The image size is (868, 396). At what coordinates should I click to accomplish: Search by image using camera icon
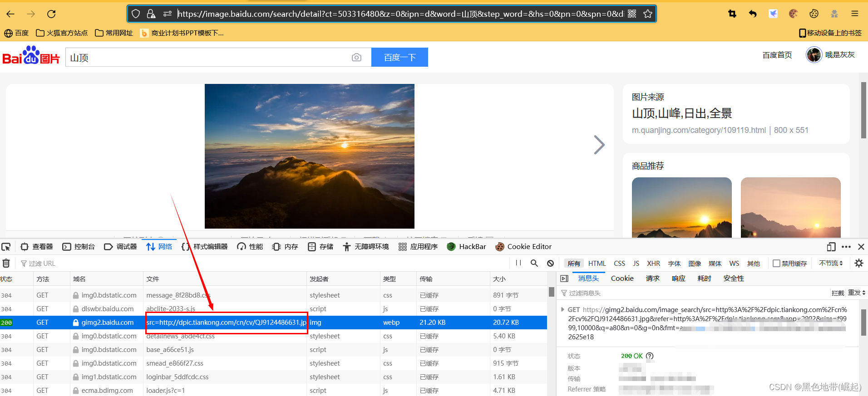click(356, 57)
